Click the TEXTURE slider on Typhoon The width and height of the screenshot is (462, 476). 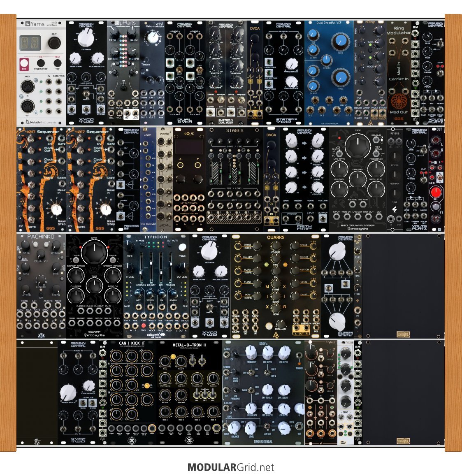[171, 267]
